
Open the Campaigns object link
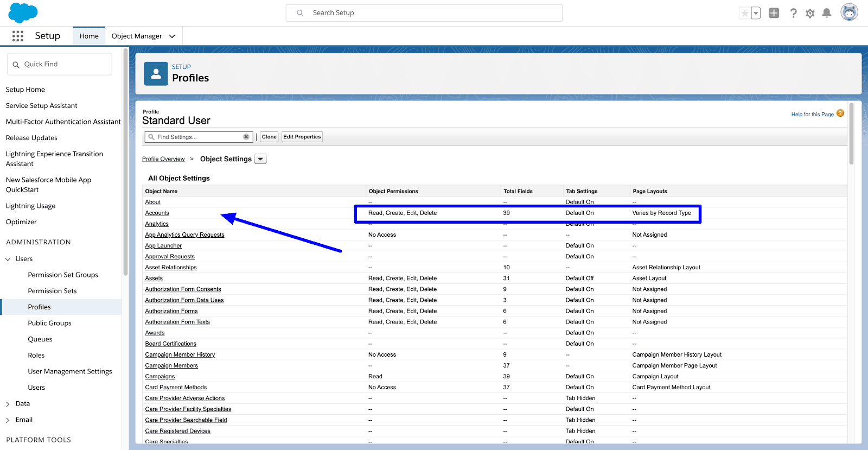[x=160, y=376]
